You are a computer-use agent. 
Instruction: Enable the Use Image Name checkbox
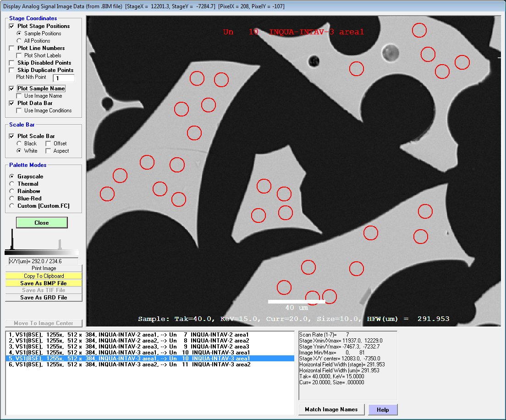[x=19, y=96]
